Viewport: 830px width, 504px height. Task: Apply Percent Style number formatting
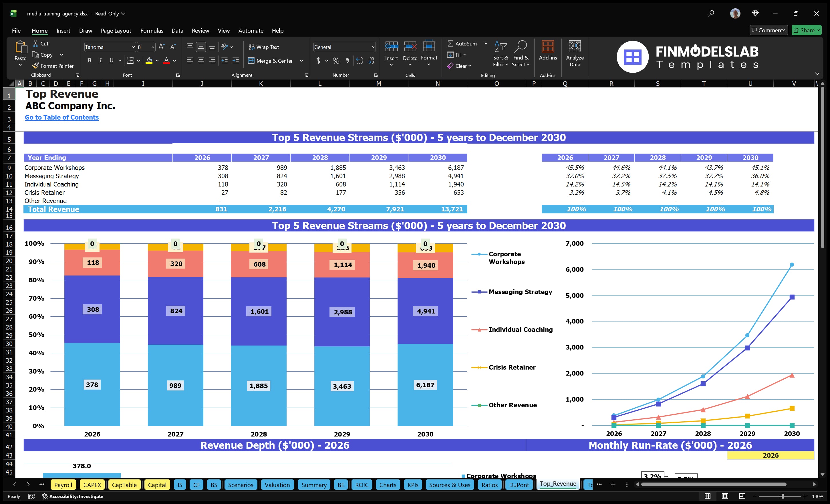[x=336, y=61]
